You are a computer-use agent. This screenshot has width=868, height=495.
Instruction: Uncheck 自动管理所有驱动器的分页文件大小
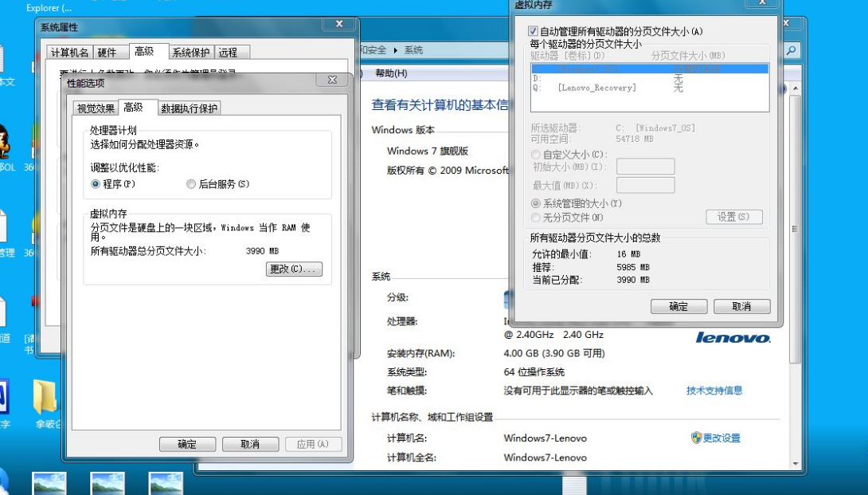[x=531, y=30]
